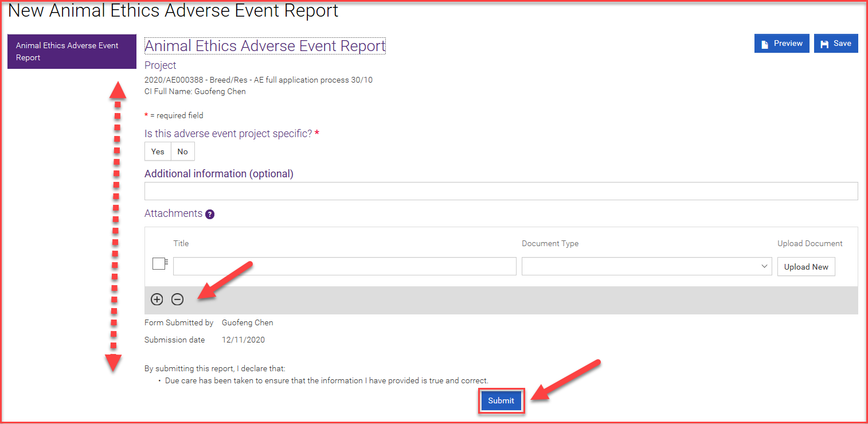Viewport: 868px width, 424px height.
Task: Select No for the project specific question
Action: tap(182, 151)
